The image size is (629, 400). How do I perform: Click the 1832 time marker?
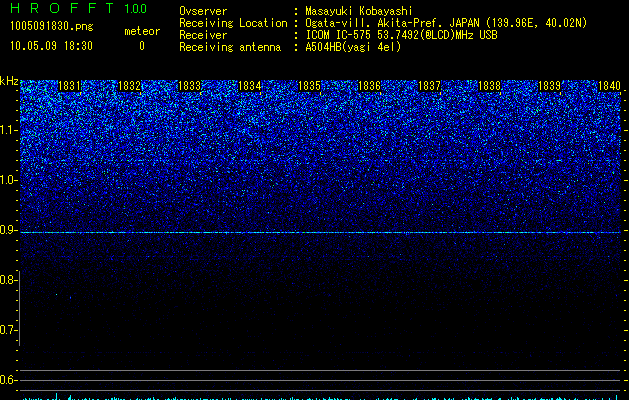130,86
